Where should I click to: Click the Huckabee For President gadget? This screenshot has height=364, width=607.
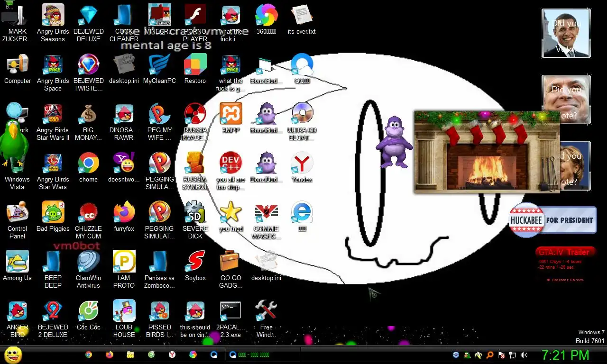pos(552,220)
